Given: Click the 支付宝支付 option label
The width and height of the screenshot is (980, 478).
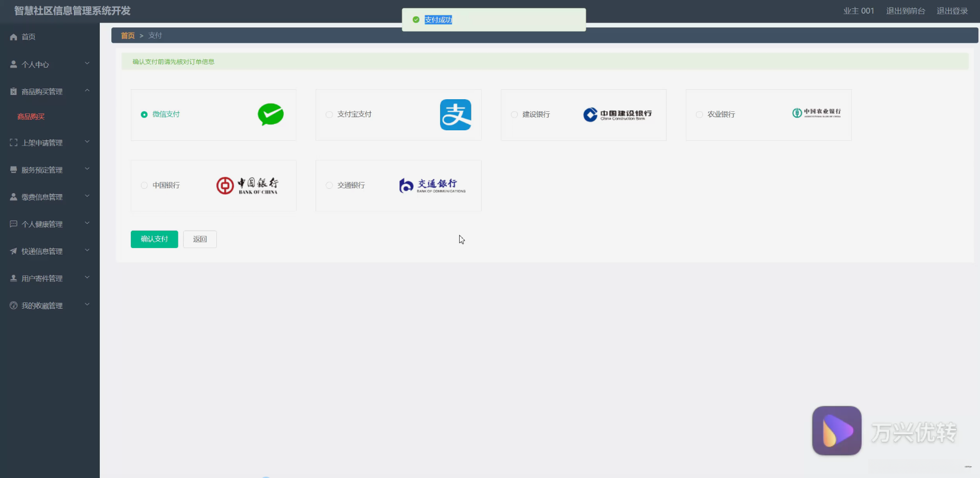Looking at the screenshot, I should point(355,114).
